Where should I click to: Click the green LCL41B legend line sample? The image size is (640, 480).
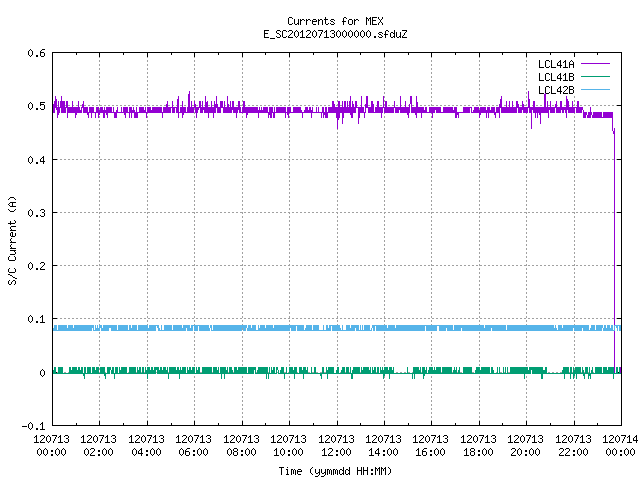click(595, 77)
